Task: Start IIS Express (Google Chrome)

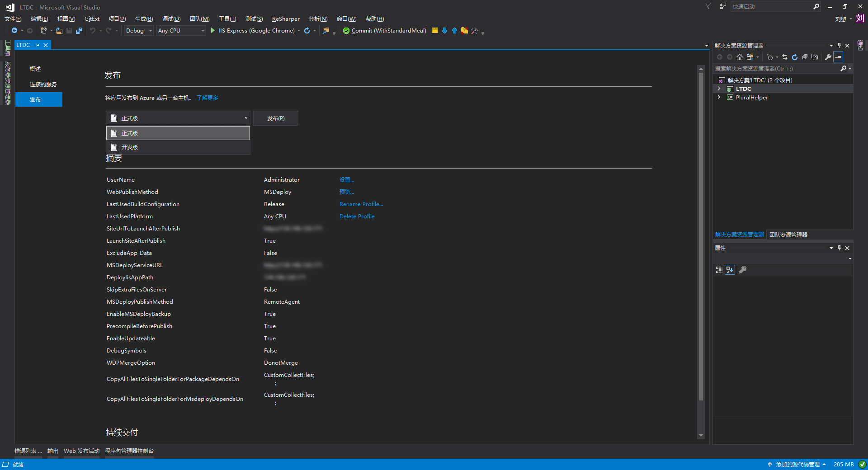Action: point(252,31)
